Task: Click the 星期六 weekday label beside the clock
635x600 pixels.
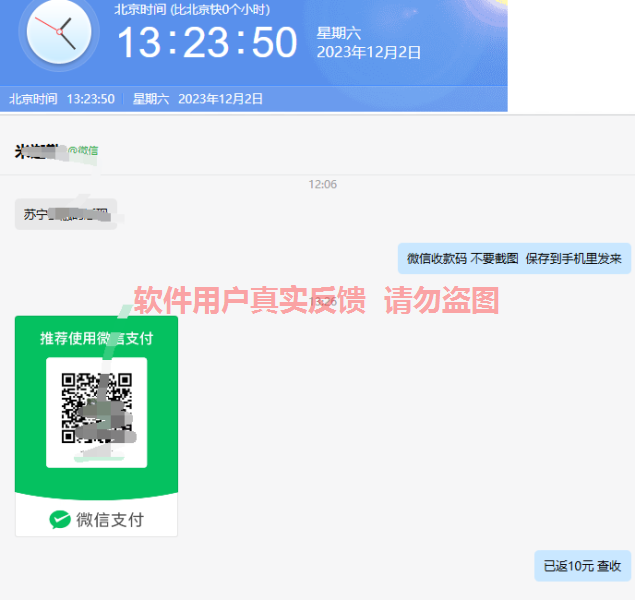Action: 339,33
